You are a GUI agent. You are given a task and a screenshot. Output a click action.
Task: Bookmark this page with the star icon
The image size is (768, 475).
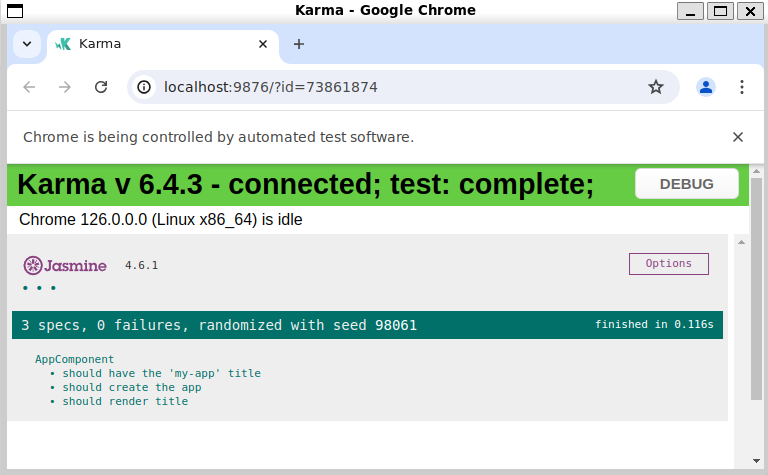click(656, 87)
